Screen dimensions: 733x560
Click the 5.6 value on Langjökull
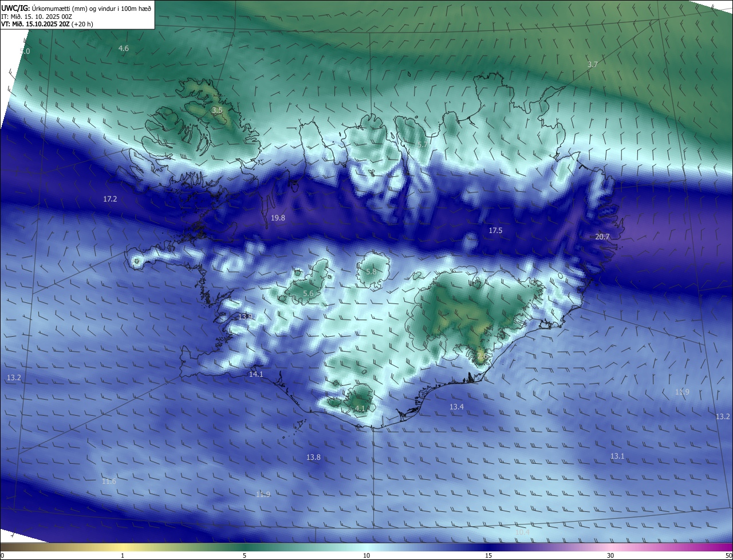(x=308, y=293)
